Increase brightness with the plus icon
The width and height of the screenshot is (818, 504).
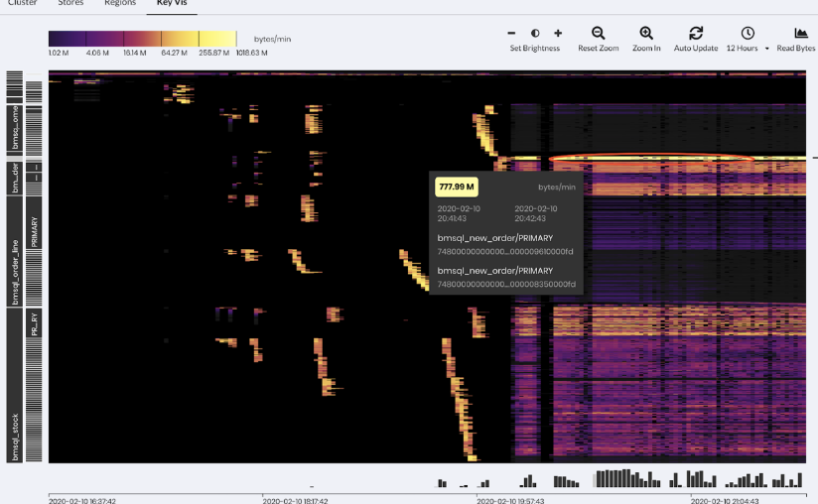coord(558,33)
